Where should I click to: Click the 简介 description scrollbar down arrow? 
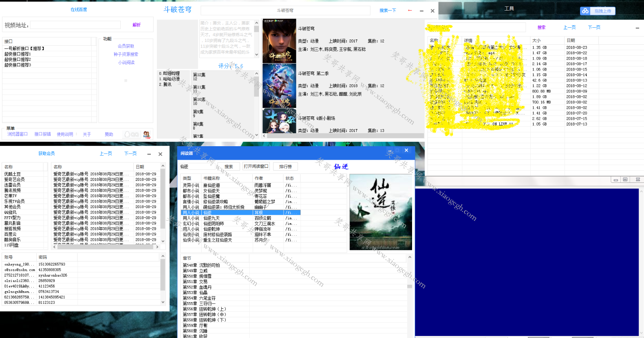(x=256, y=54)
